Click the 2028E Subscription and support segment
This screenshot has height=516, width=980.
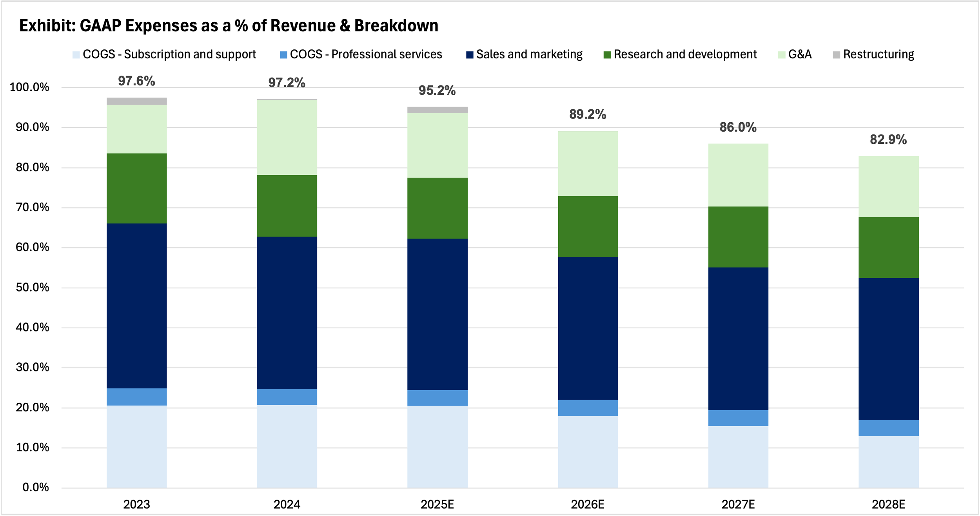click(x=888, y=462)
